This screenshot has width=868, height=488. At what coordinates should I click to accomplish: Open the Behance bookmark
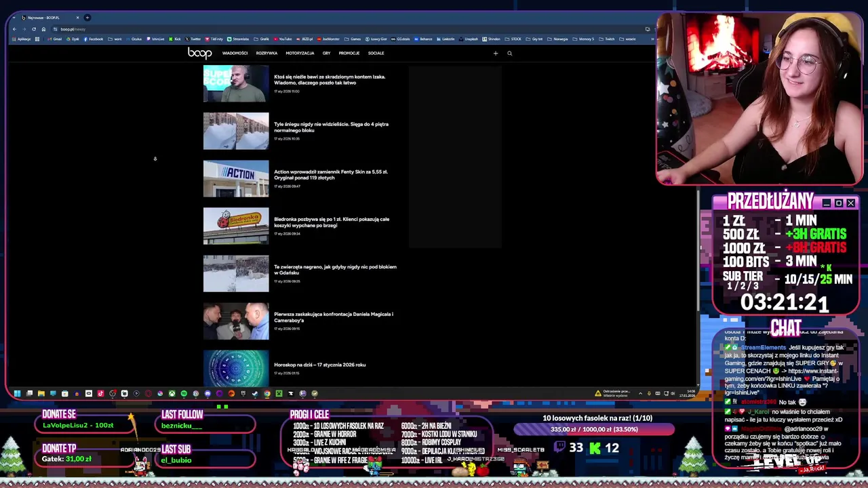423,39
